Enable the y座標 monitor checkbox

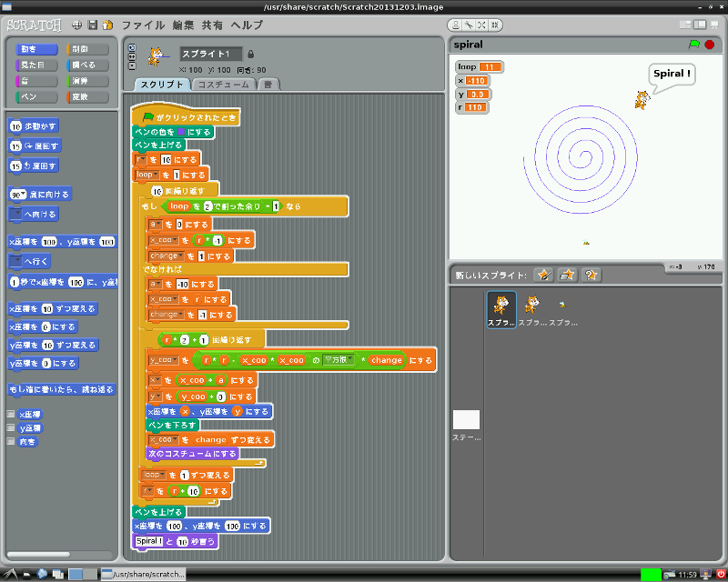[x=11, y=427]
